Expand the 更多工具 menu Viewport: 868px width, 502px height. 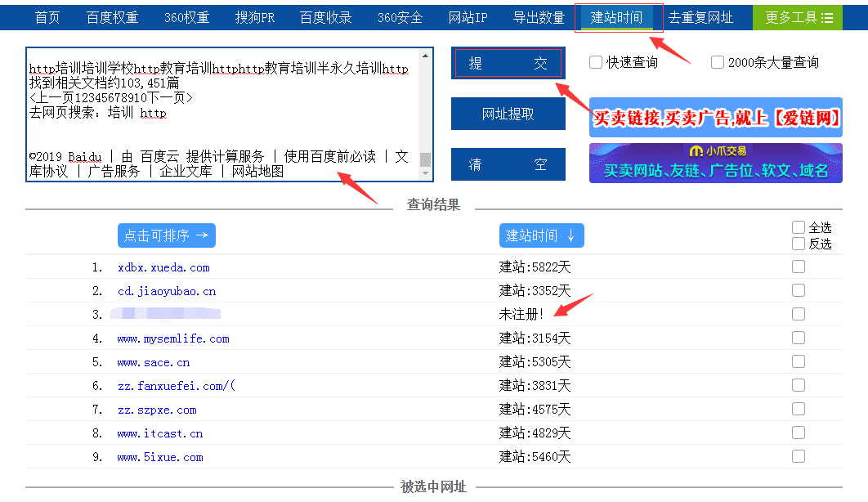point(798,18)
